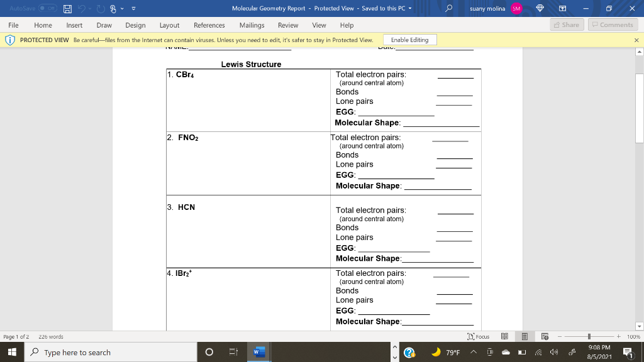Click the volume speaker tray icon
644x362 pixels.
click(x=554, y=352)
